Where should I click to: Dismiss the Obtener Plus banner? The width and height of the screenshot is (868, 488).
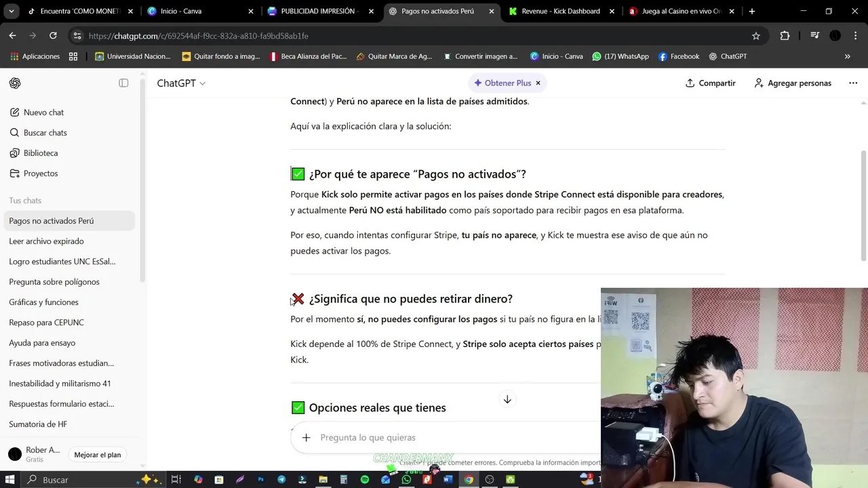click(538, 83)
